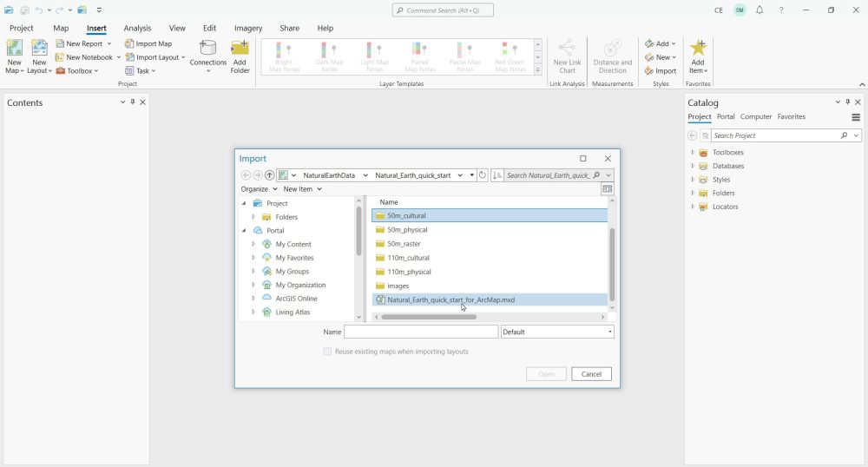868x467 pixels.
Task: Open the Organize dropdown
Action: [259, 189]
